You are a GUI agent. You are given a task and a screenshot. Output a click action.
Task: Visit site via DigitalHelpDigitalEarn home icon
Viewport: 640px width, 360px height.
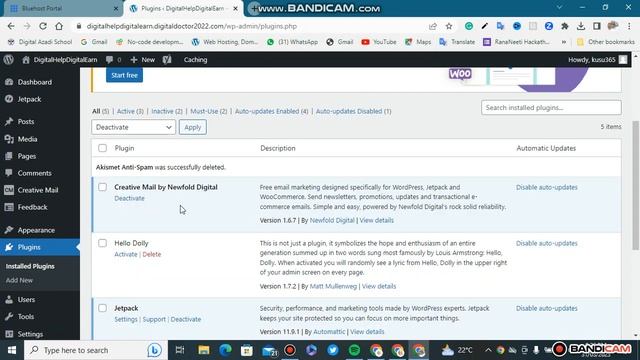pyautogui.click(x=60, y=60)
